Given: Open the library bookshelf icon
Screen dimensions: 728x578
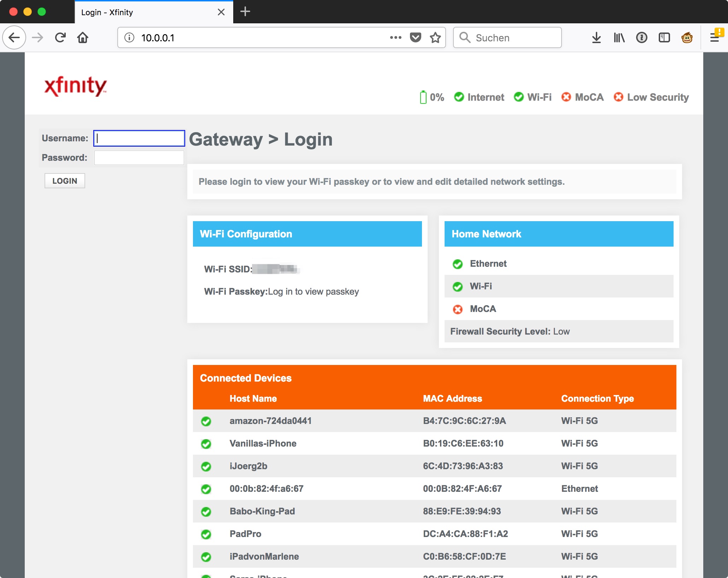Looking at the screenshot, I should click(619, 37).
